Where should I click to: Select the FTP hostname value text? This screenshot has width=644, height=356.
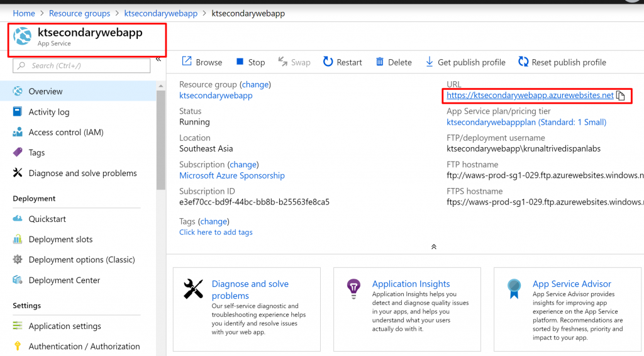tap(545, 175)
